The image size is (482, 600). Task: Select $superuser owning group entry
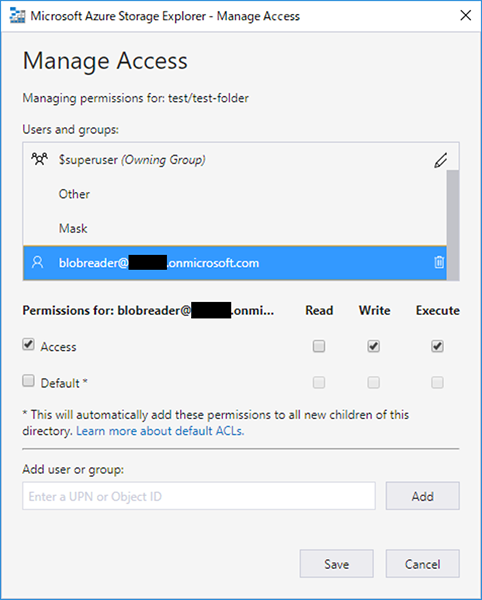point(234,160)
